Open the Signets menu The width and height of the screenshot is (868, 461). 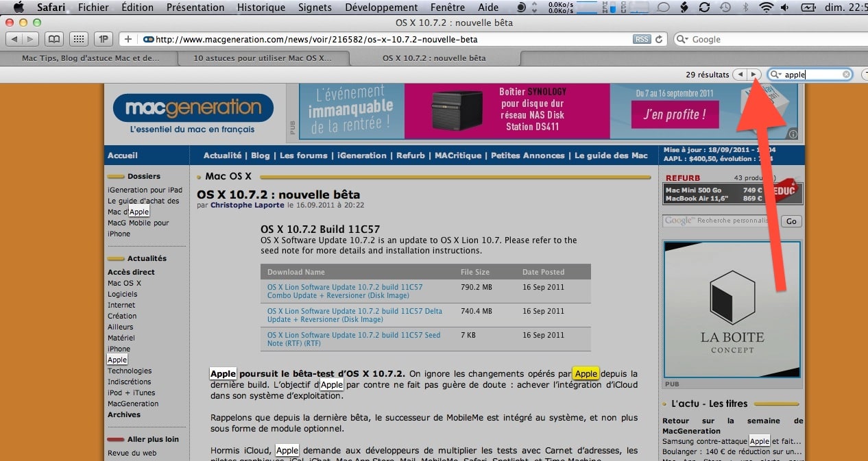315,8
